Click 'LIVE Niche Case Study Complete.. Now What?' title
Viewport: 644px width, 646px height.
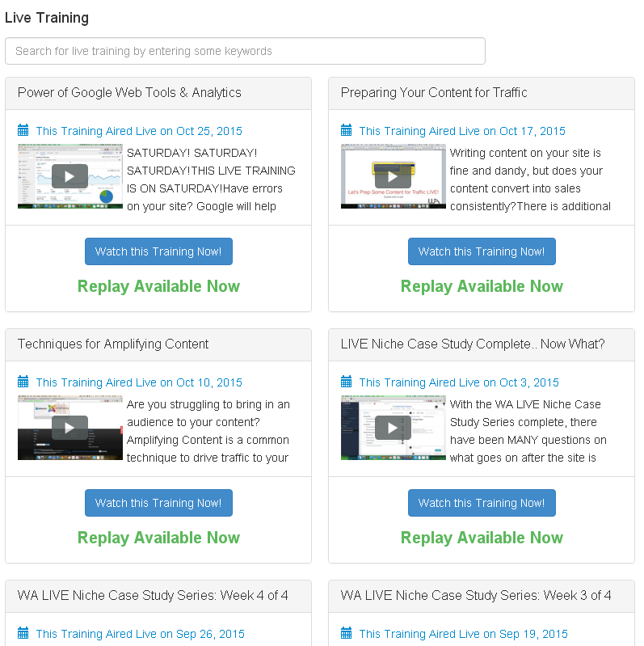point(473,344)
